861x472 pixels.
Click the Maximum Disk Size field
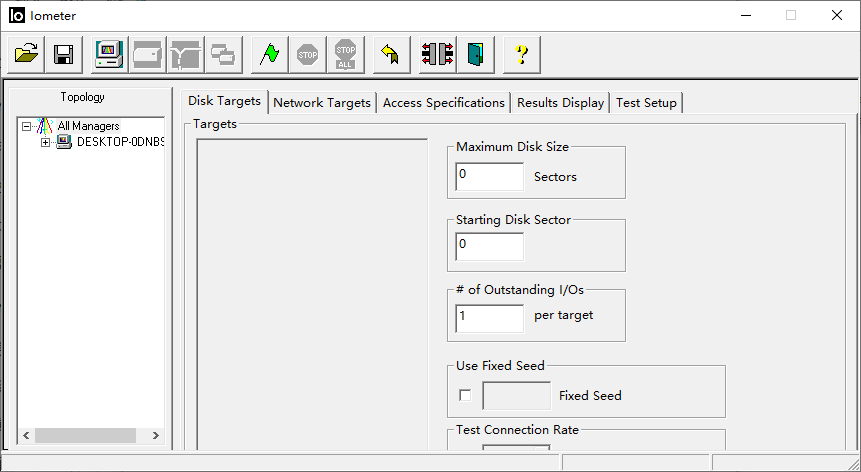(489, 176)
